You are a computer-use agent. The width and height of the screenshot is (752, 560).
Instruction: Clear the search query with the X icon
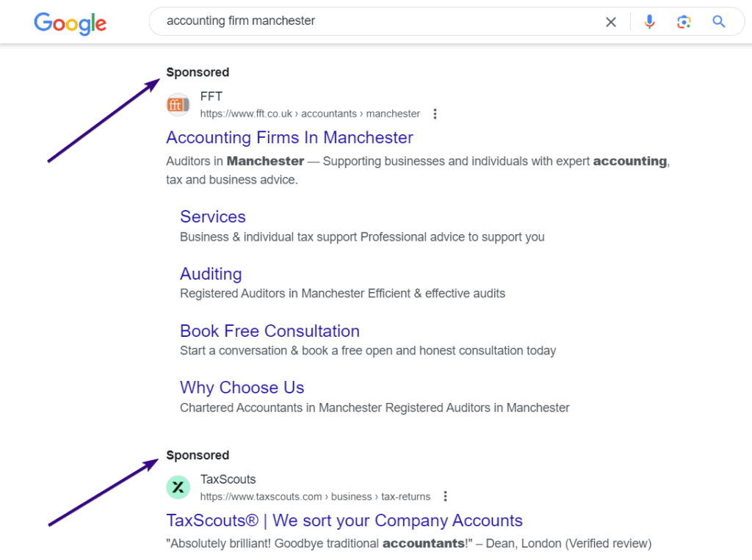[x=610, y=22]
